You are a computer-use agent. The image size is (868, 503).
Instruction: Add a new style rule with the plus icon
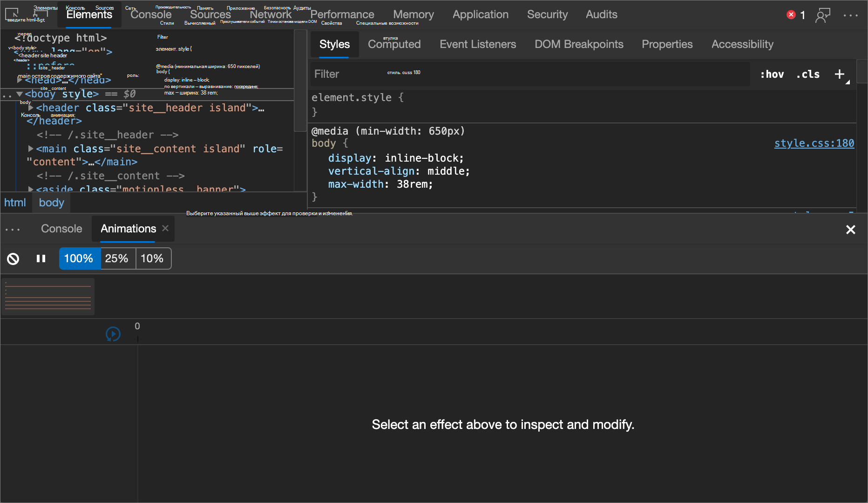click(x=840, y=74)
